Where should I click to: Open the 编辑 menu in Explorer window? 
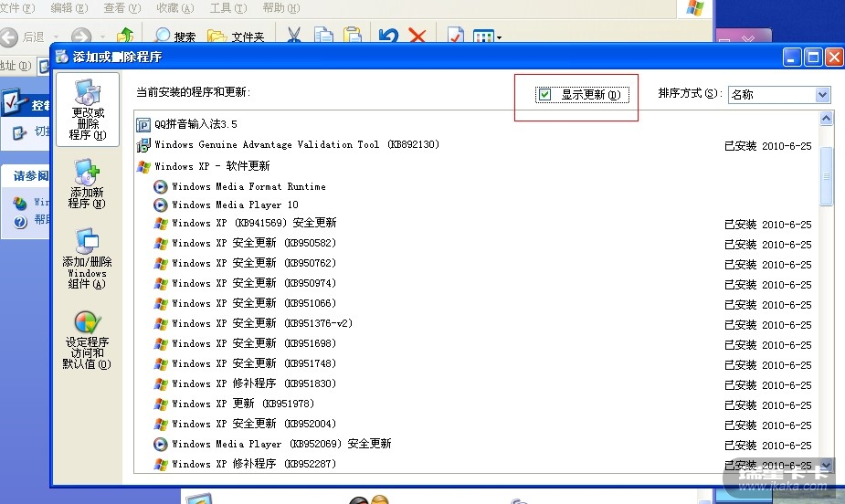click(69, 8)
